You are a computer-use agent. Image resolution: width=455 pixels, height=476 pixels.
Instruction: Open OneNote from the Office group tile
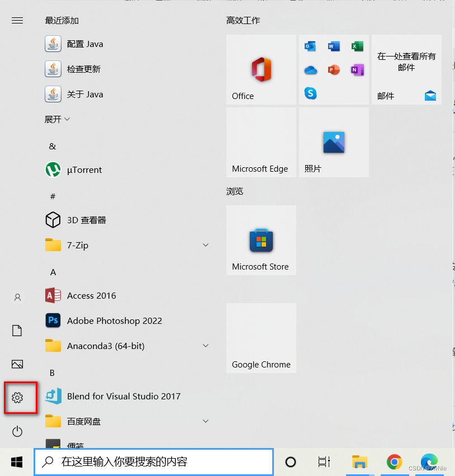pos(357,70)
